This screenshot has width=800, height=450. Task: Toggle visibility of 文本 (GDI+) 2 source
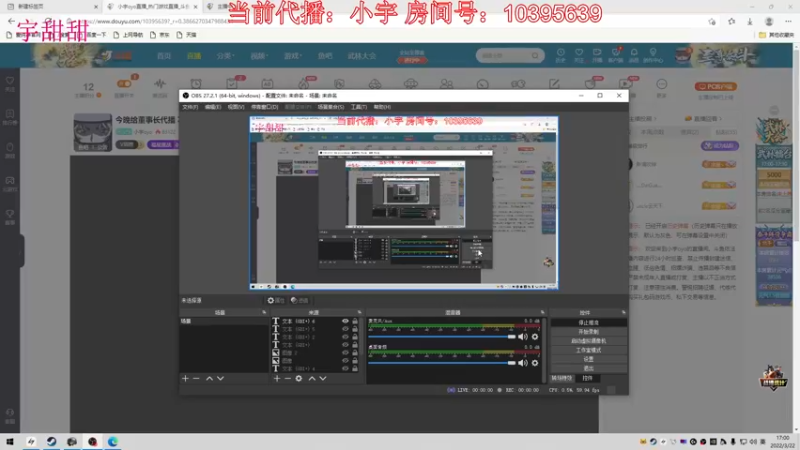coord(345,337)
